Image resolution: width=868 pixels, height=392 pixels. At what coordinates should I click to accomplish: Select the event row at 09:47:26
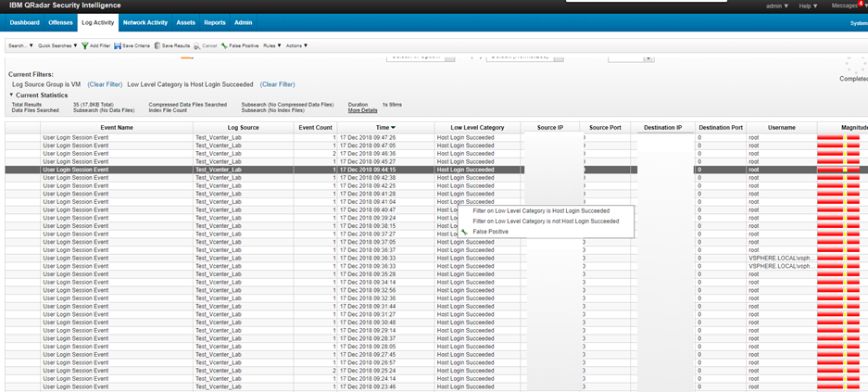click(436, 137)
